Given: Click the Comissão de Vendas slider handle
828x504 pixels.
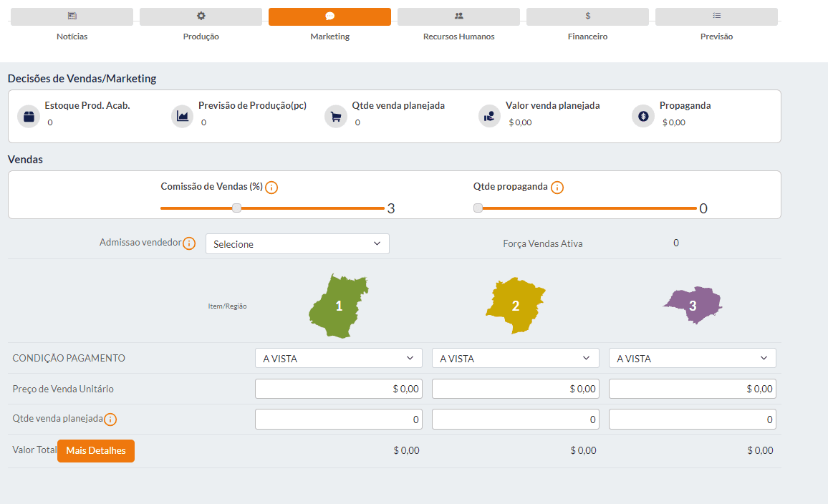Looking at the screenshot, I should point(237,208).
